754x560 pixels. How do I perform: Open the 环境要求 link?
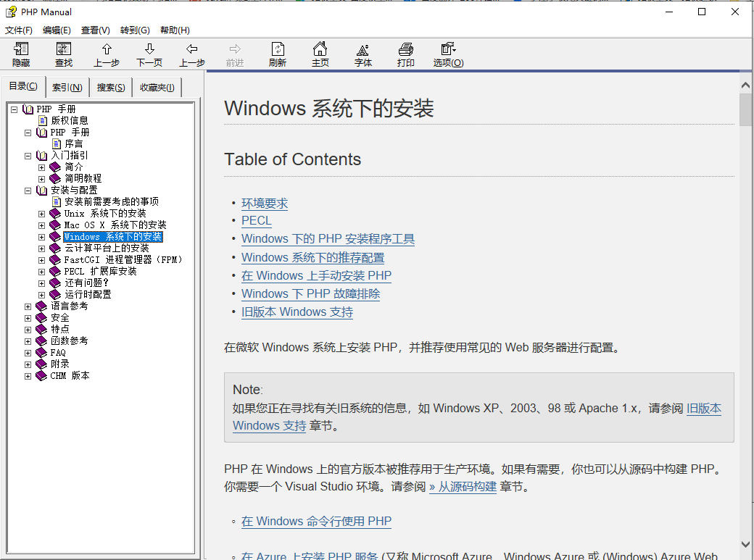pyautogui.click(x=265, y=204)
